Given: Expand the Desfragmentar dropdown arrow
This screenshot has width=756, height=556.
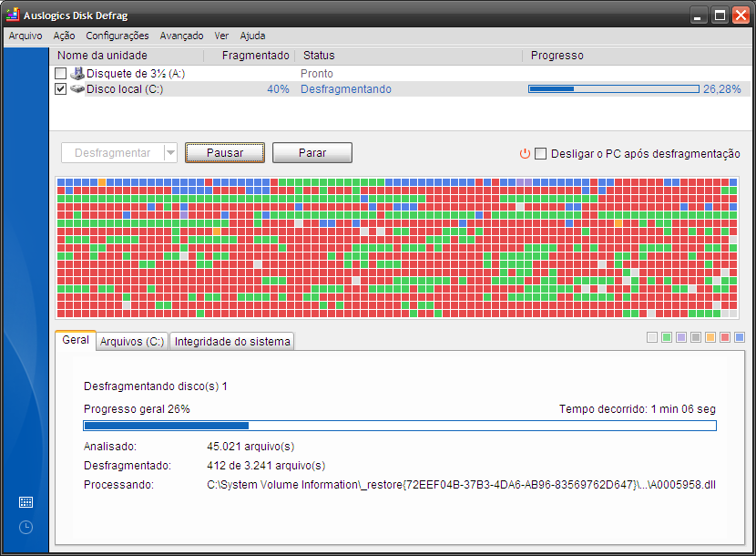Looking at the screenshot, I should 170,153.
